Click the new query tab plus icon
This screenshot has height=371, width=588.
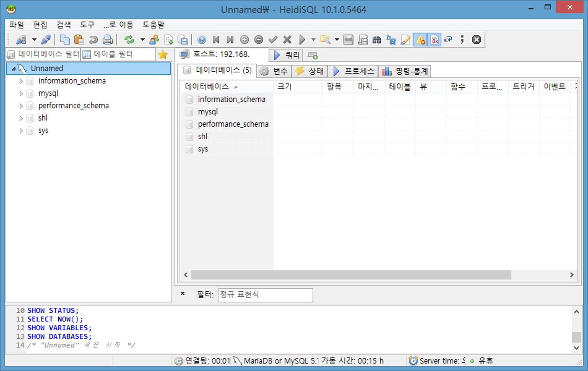(x=313, y=55)
